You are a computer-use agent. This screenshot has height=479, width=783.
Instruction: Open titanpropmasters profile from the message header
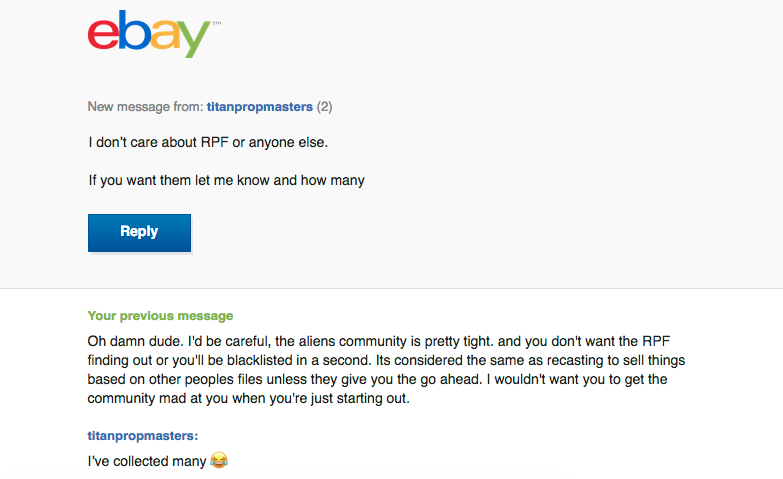260,107
